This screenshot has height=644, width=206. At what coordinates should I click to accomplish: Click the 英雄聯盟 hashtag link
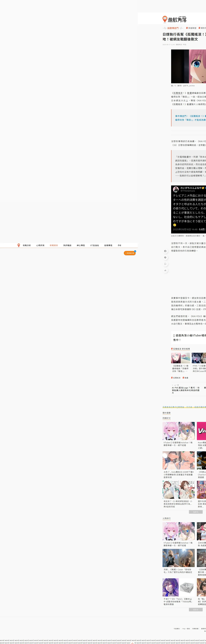pos(191,28)
